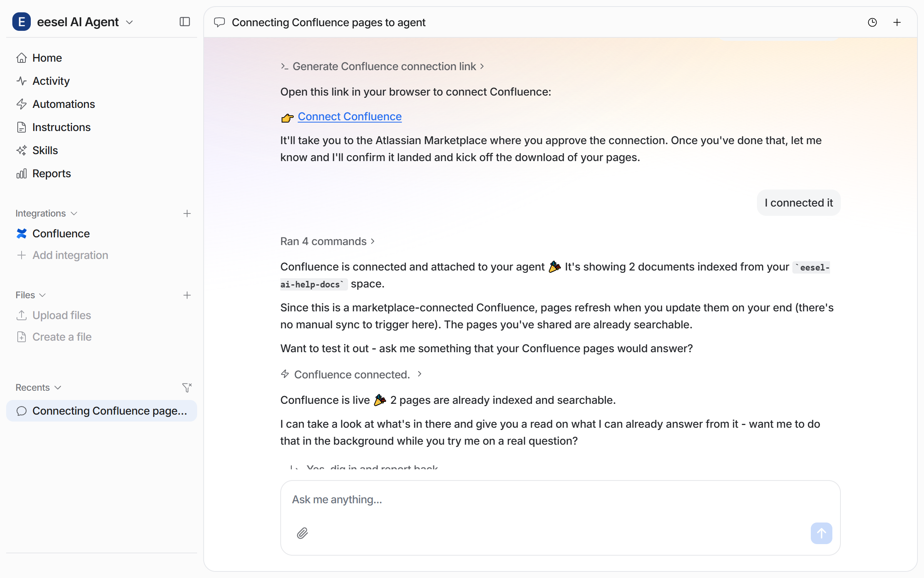Click the Confluence logo icon in the sidebar
This screenshot has height=578, width=924.
[22, 234]
